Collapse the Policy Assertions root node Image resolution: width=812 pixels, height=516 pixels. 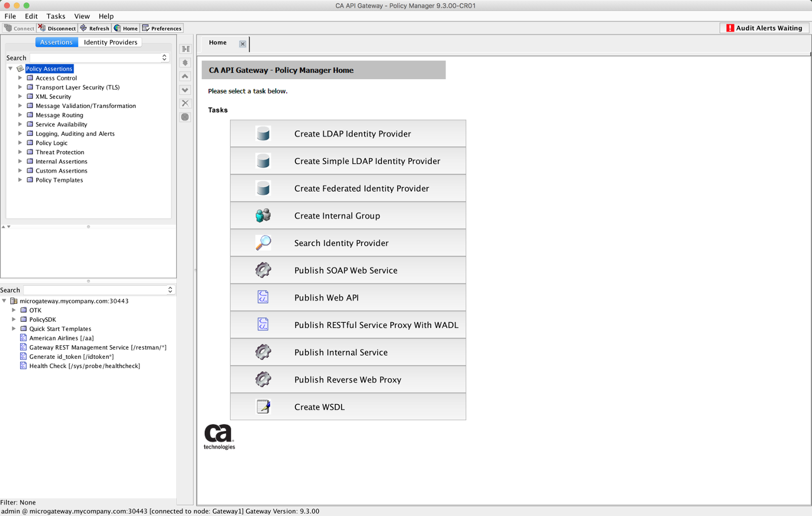click(10, 69)
